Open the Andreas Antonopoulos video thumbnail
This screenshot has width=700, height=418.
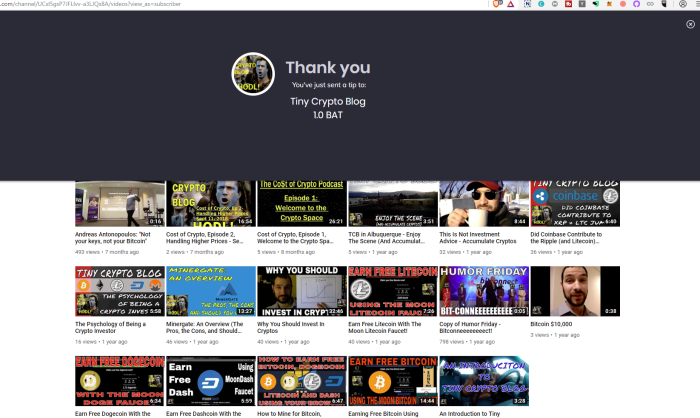pyautogui.click(x=120, y=204)
